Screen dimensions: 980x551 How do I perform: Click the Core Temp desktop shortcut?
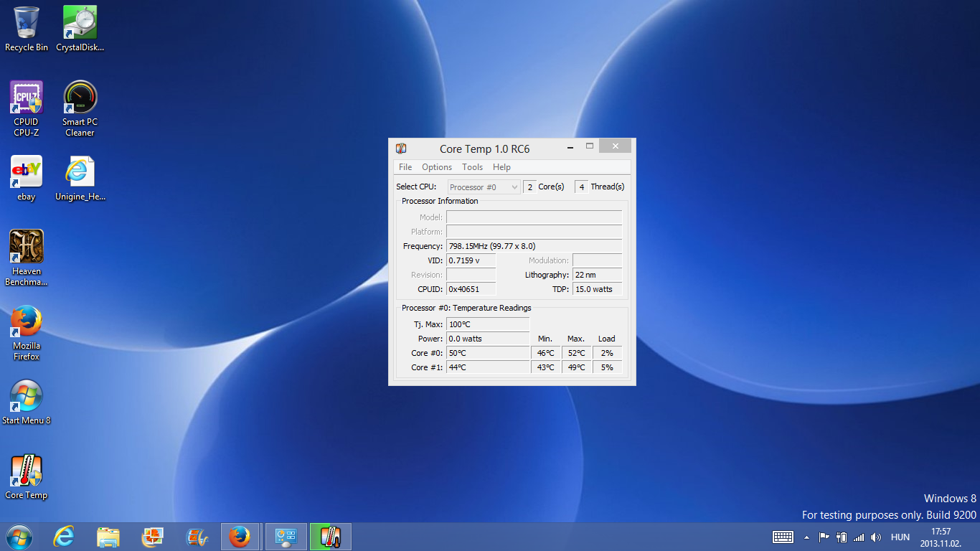[x=27, y=471]
